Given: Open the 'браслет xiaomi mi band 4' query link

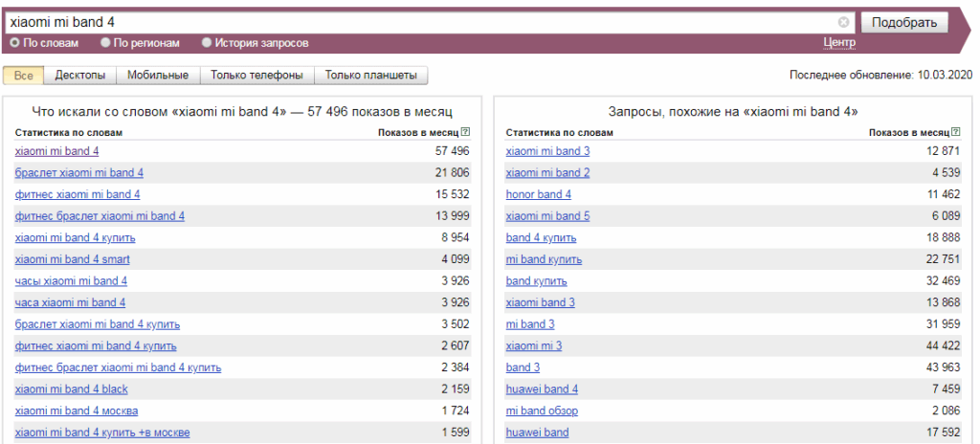Looking at the screenshot, I should coord(79,173).
